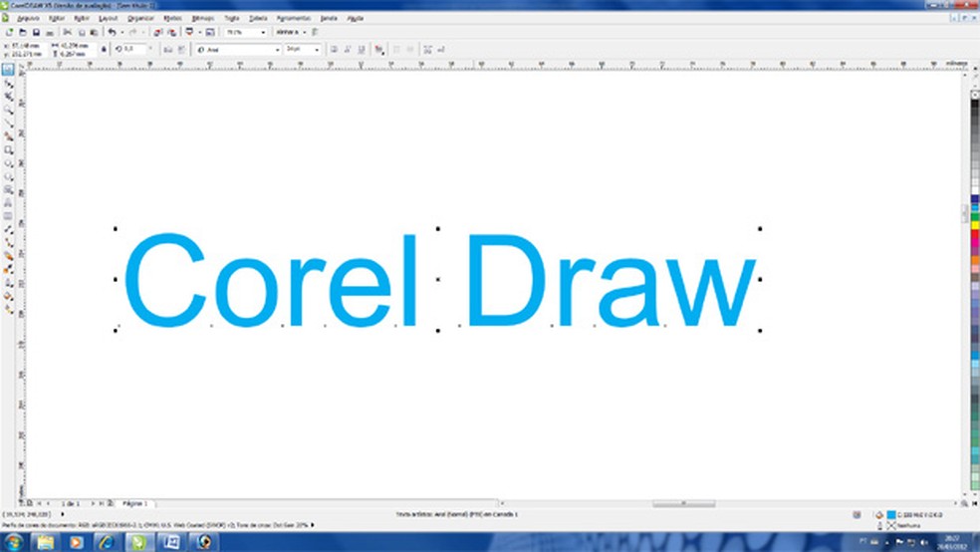Open the Organizar menu
Screen dimensions: 980x552
click(140, 18)
